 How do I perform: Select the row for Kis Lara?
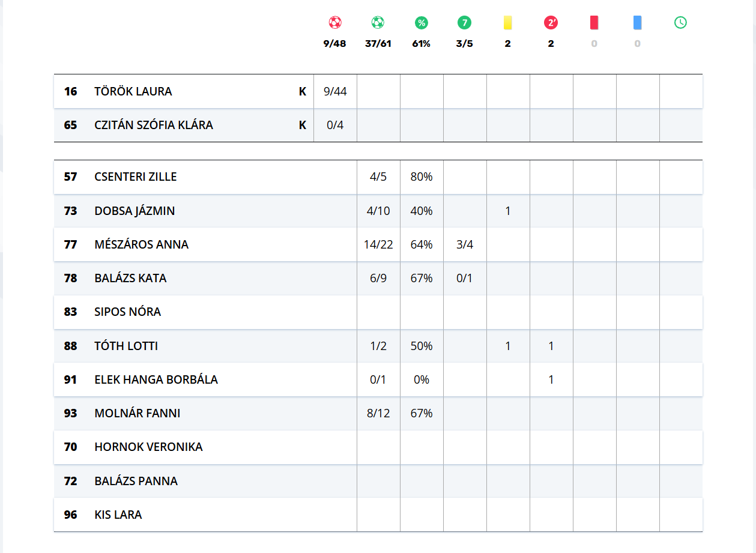(118, 515)
